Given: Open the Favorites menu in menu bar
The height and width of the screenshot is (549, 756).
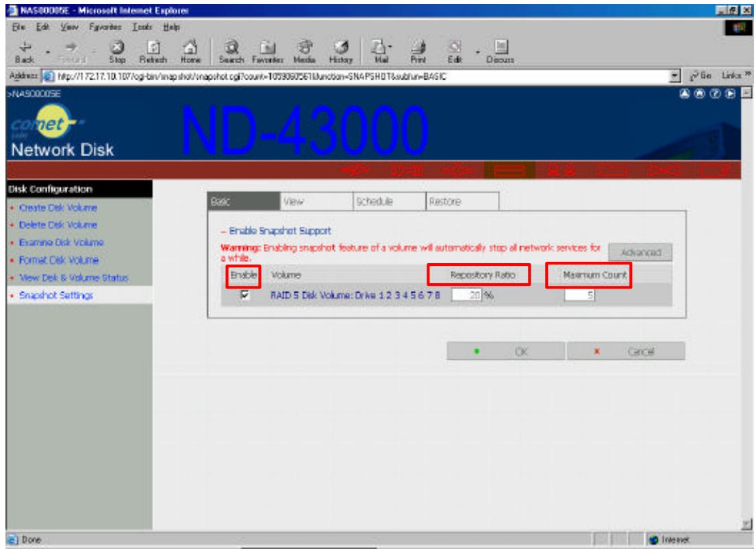Looking at the screenshot, I should pos(105,27).
